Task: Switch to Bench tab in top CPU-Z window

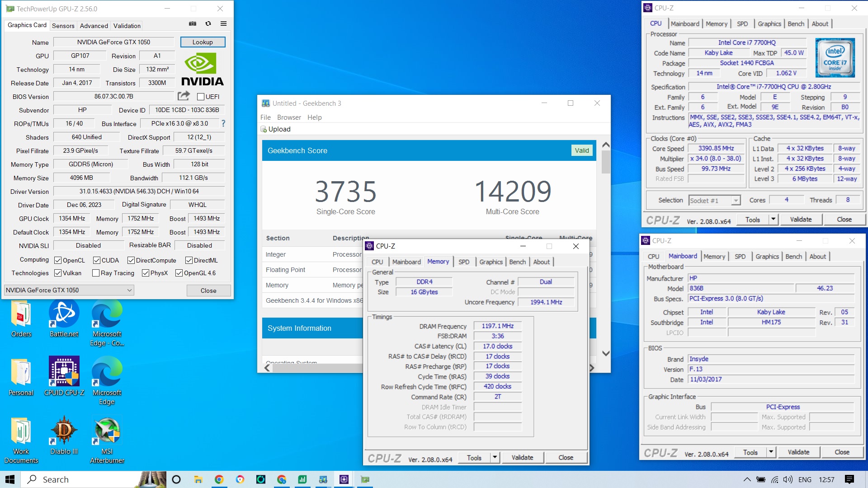Action: (x=796, y=24)
